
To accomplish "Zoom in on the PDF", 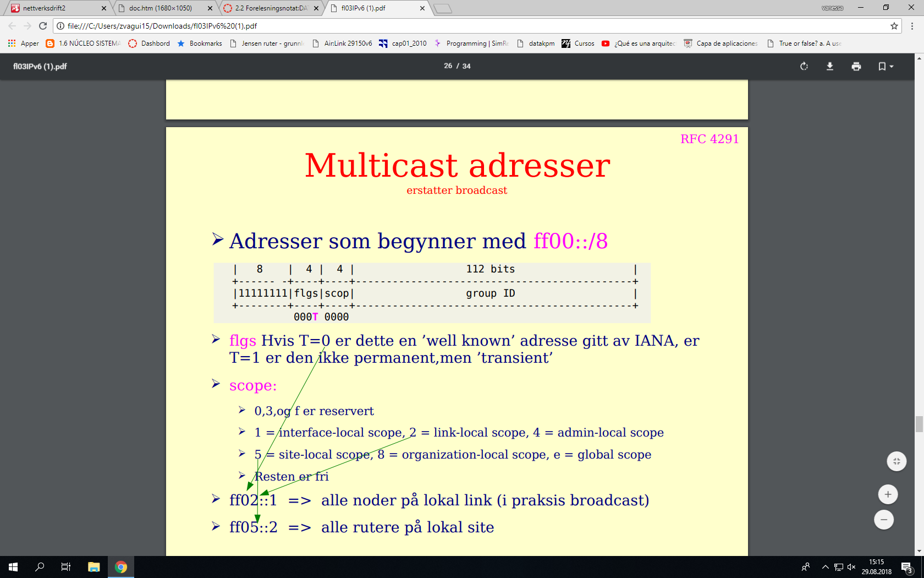I will pos(888,494).
